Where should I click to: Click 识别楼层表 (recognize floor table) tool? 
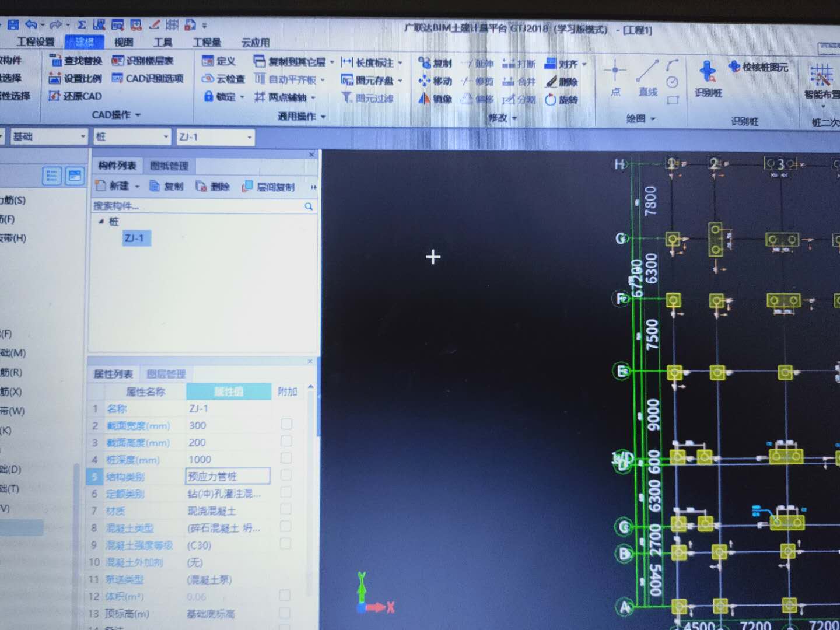tap(143, 60)
